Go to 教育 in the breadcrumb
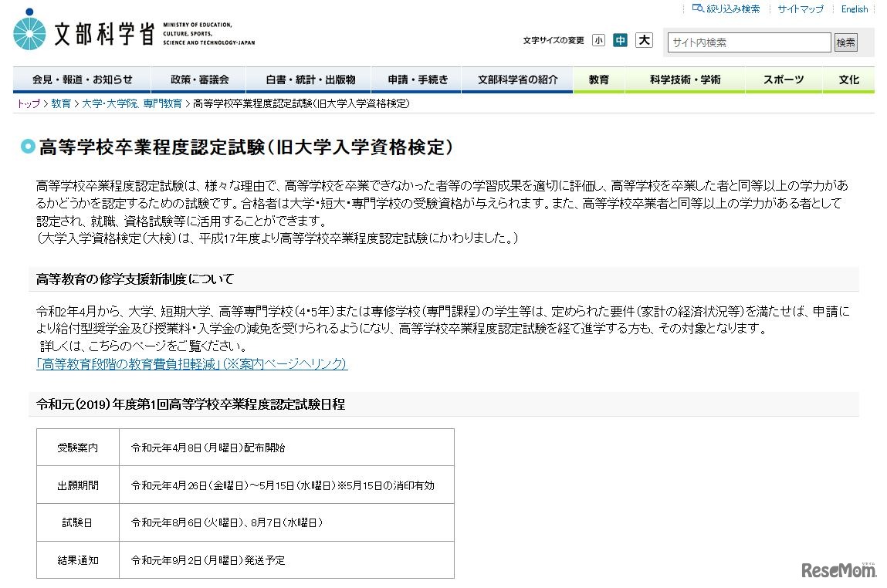Viewport: 887px width, 588px height. coord(61,103)
